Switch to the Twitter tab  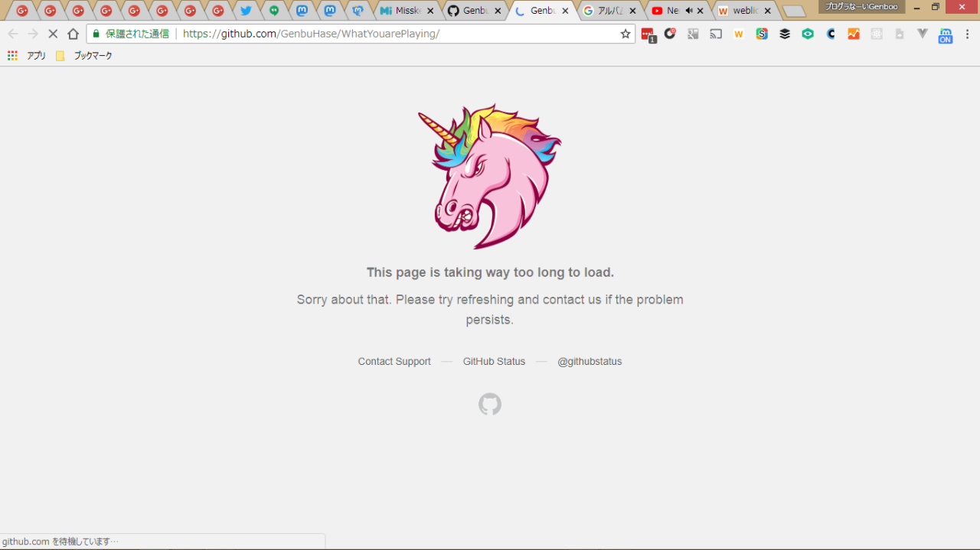(x=246, y=11)
